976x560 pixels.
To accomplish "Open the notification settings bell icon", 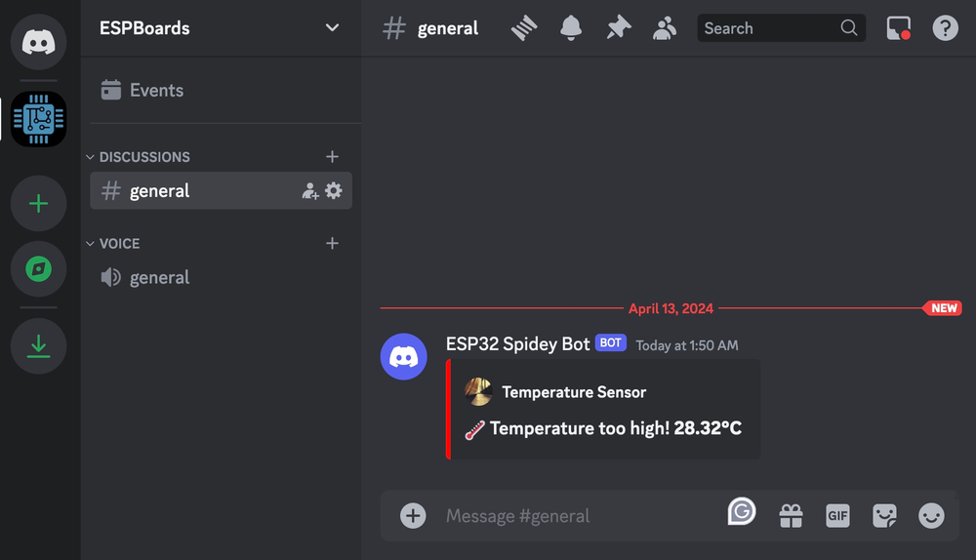I will pyautogui.click(x=571, y=28).
